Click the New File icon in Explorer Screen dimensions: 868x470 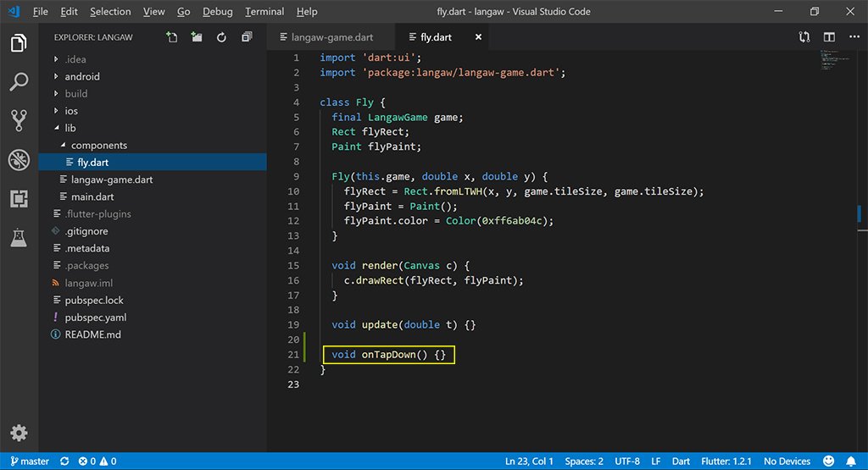(x=172, y=37)
